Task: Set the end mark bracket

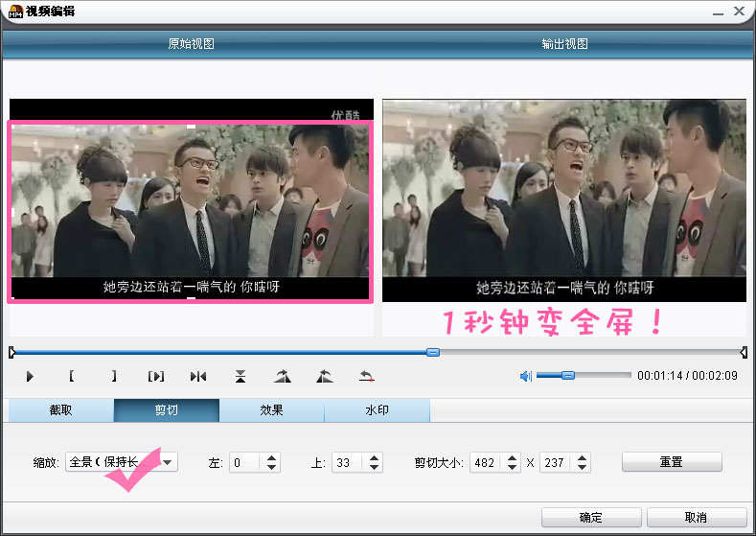Action: coord(114,376)
